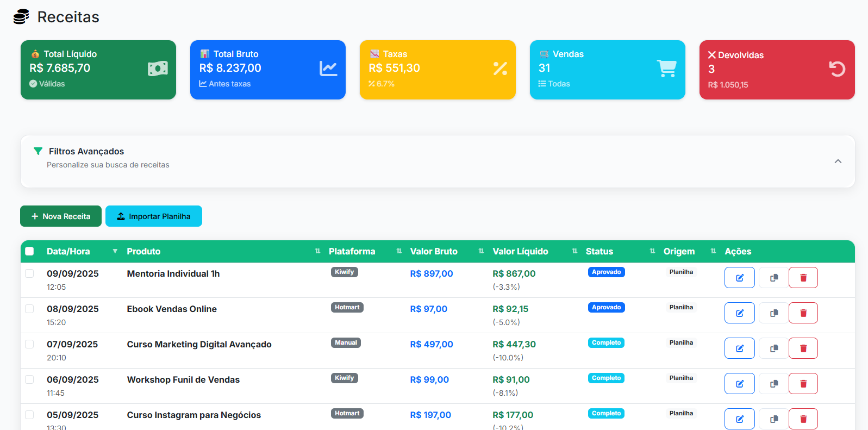Viewport: 868px width, 430px height.
Task: Toggle the select-all checkbox in table header
Action: coord(29,251)
